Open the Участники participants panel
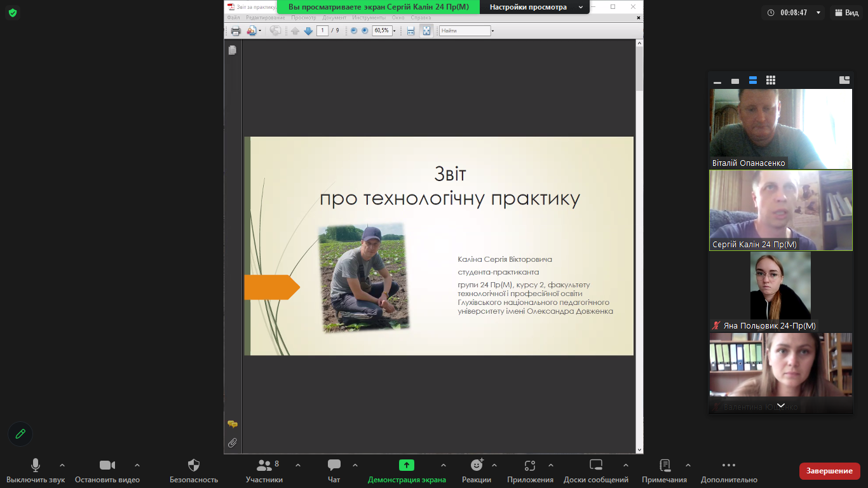This screenshot has height=488, width=868. pyautogui.click(x=264, y=471)
